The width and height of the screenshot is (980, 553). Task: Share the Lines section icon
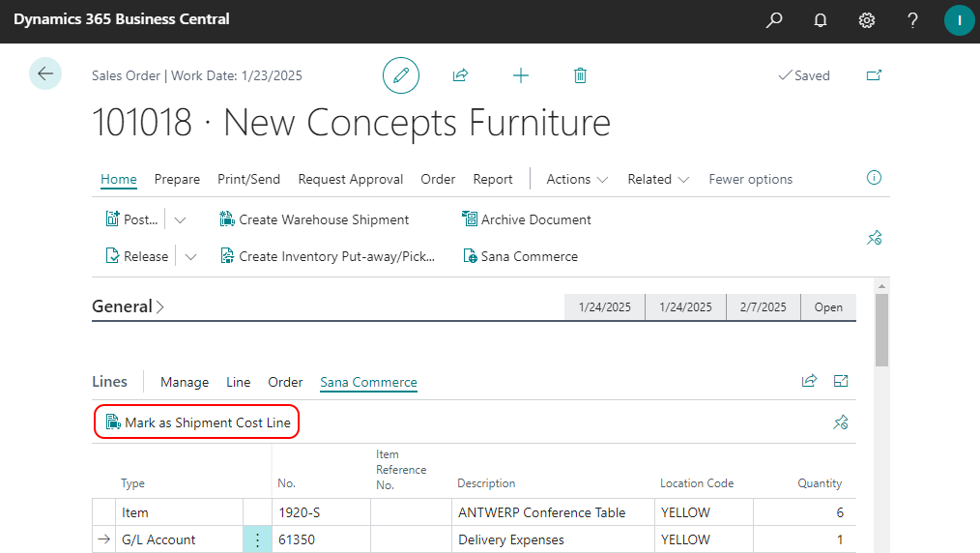coord(809,381)
